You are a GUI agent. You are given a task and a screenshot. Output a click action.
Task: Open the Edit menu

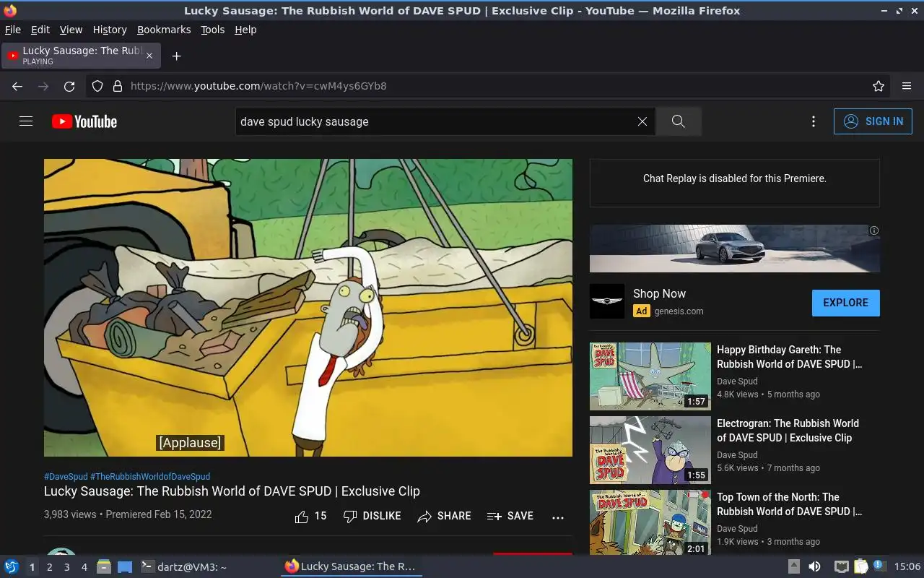(40, 30)
